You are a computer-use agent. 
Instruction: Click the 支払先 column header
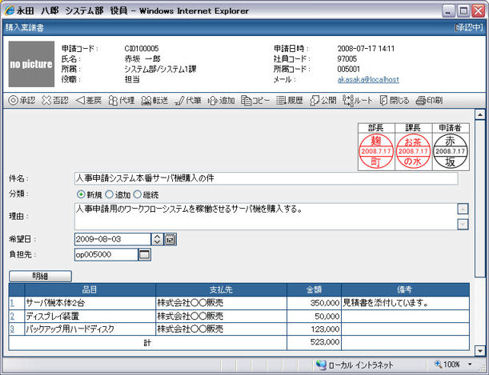click(x=221, y=290)
